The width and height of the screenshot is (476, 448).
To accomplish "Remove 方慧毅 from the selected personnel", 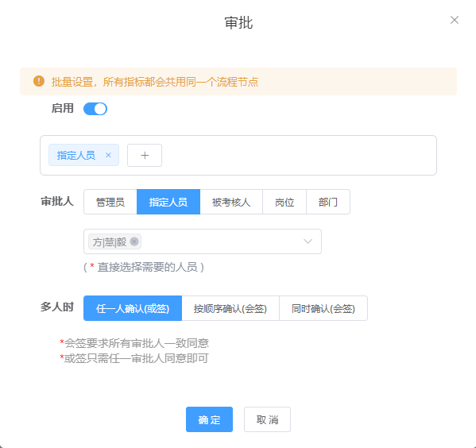I will 134,241.
